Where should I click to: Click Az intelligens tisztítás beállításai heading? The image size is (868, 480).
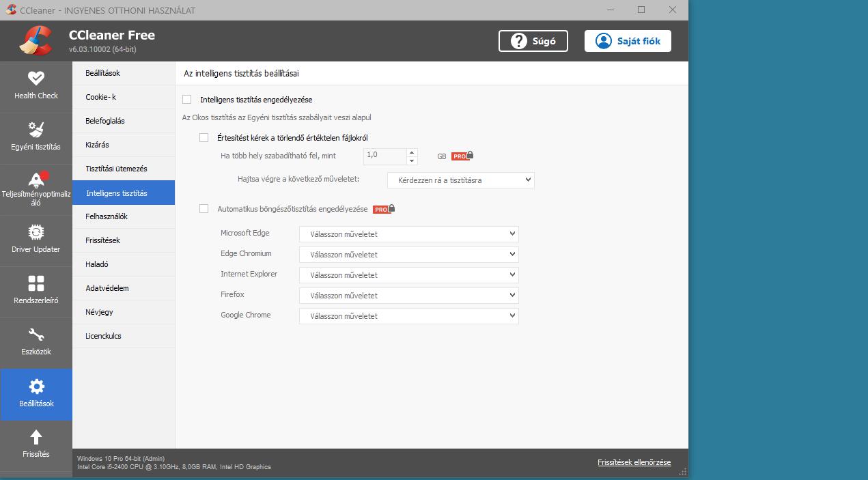[241, 73]
